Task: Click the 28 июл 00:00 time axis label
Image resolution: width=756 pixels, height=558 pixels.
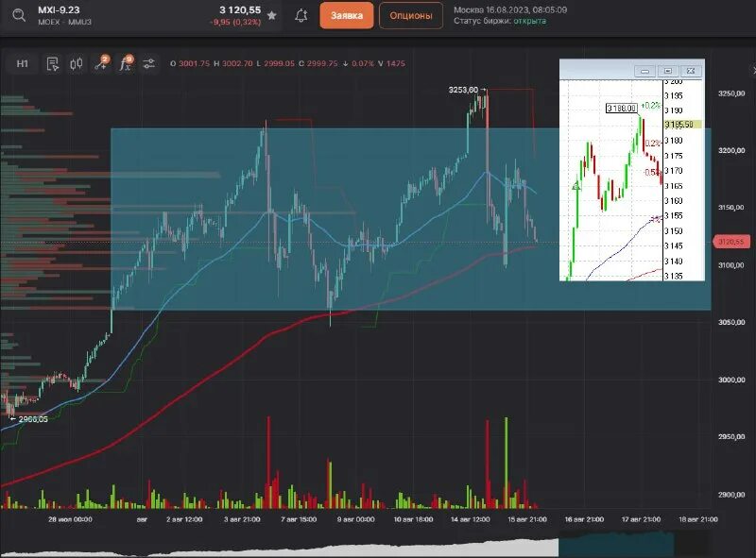Action: coord(70,519)
